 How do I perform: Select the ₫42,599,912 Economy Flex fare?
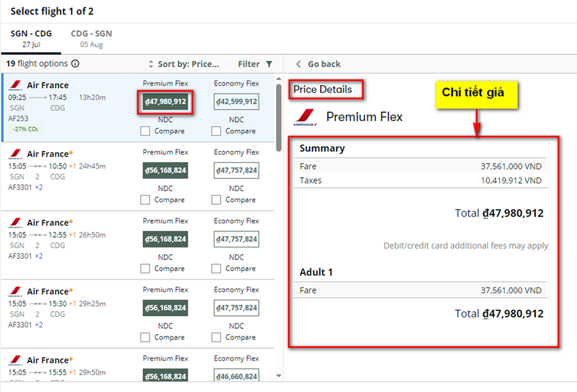236,102
